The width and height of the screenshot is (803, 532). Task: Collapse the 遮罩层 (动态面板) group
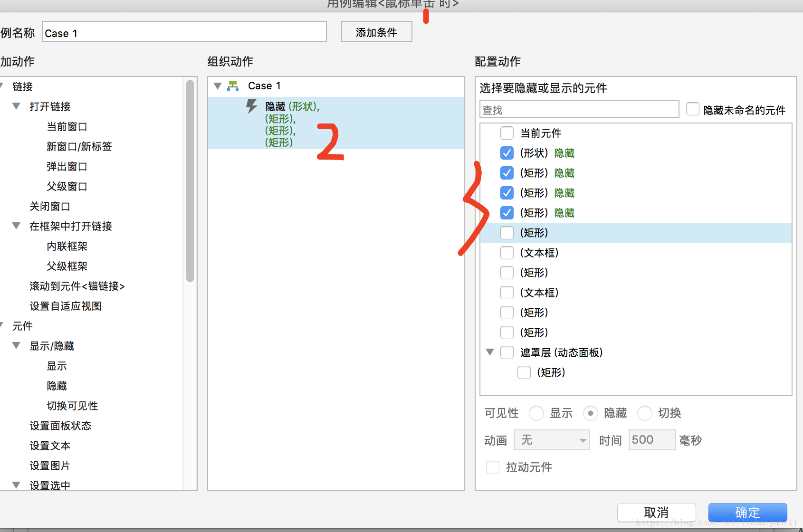coord(490,352)
